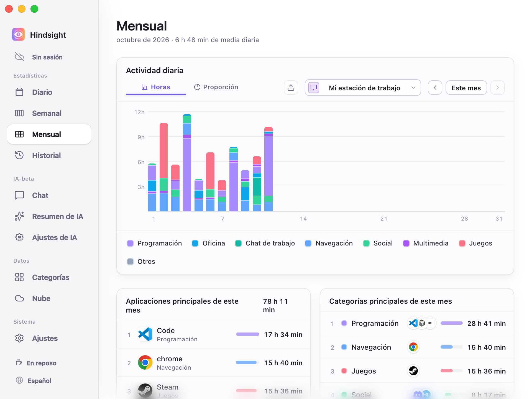Switch to the Proporción tab

tap(216, 87)
